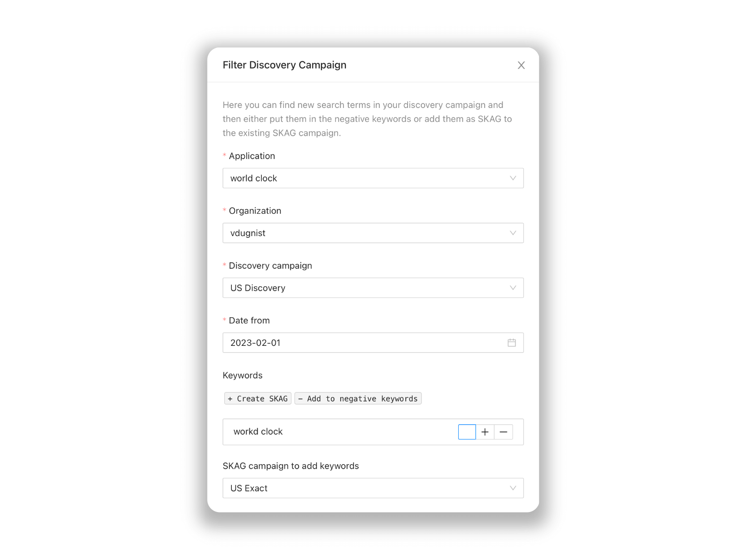Click the vdugnist organization field
747x560 pixels.
coord(373,233)
